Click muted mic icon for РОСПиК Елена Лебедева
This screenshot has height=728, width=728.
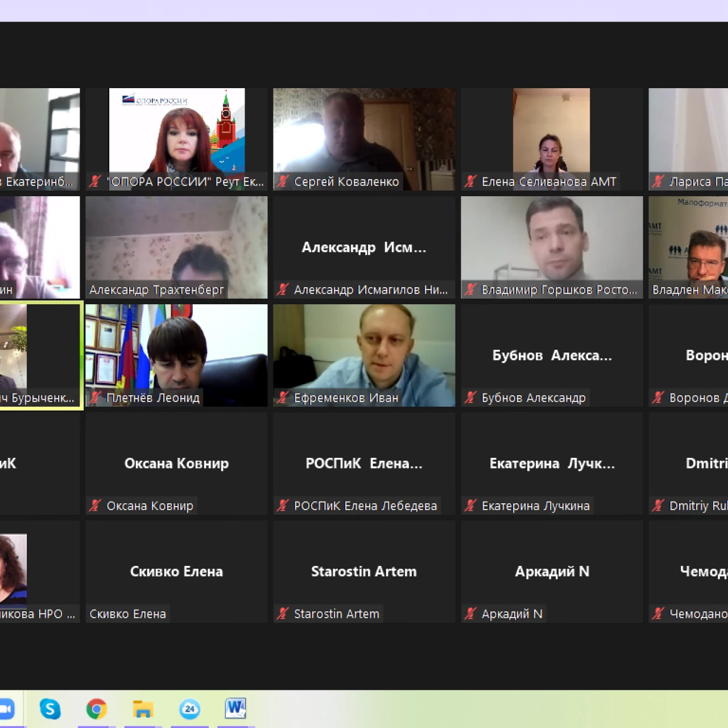coord(283,506)
